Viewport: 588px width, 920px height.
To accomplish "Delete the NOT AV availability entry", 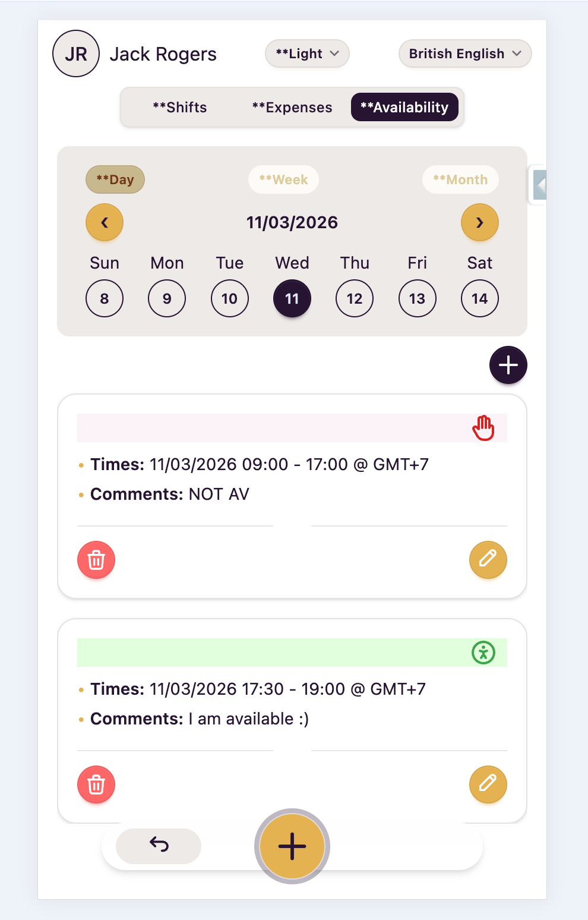I will [96, 560].
